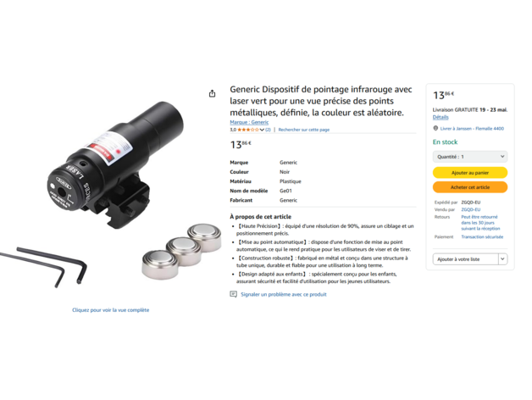Click Ajouter à votre liste button
Viewport: 532px width, 400px height.
click(466, 259)
